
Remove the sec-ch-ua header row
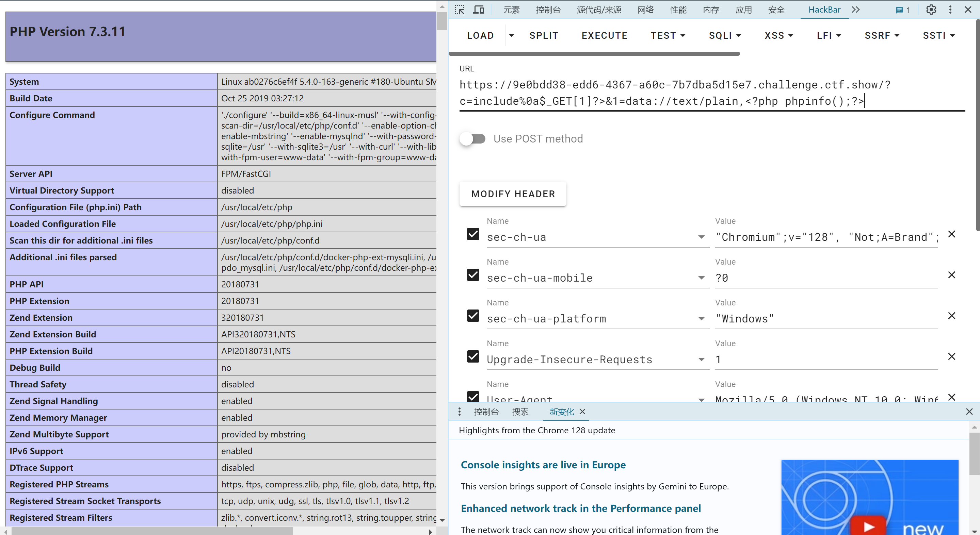click(x=951, y=234)
